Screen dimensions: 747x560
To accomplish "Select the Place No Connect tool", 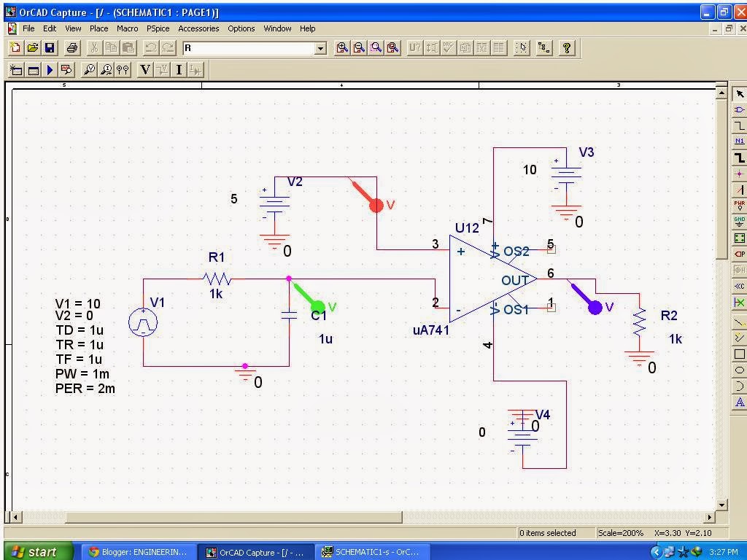I will point(740,302).
